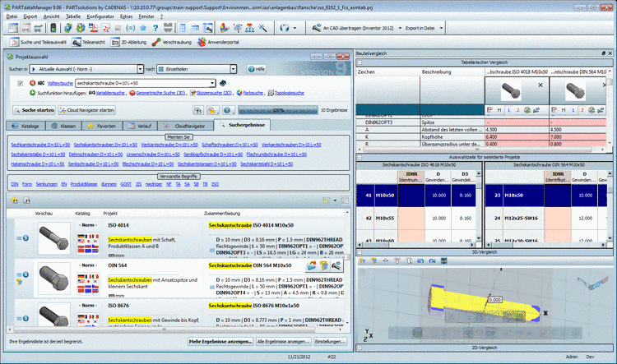Open the Tabelle menu
Image resolution: width=617 pixels, height=364 pixels.
coord(73,16)
